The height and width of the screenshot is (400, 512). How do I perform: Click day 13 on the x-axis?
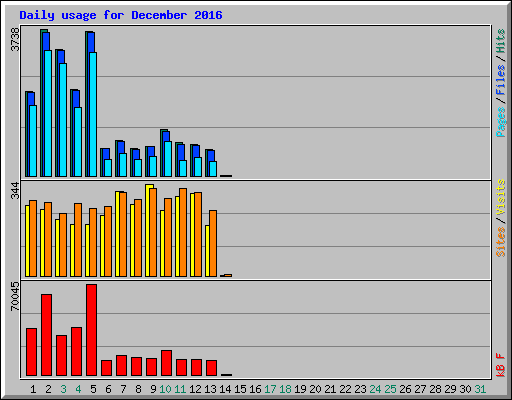(210, 389)
